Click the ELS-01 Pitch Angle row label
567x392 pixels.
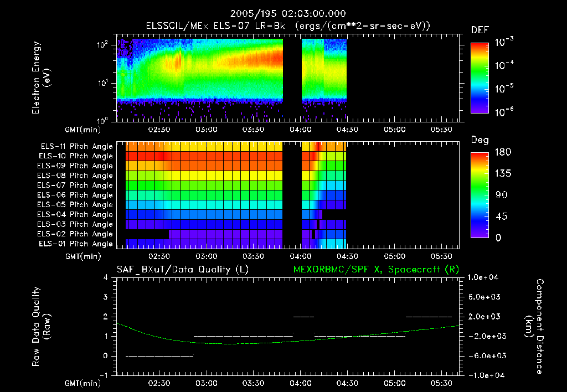tap(76, 244)
